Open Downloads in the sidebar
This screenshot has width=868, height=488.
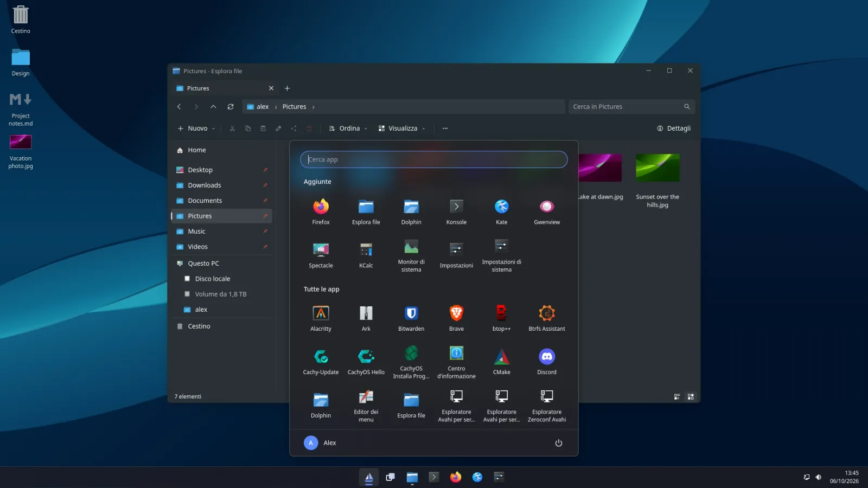click(x=221, y=185)
